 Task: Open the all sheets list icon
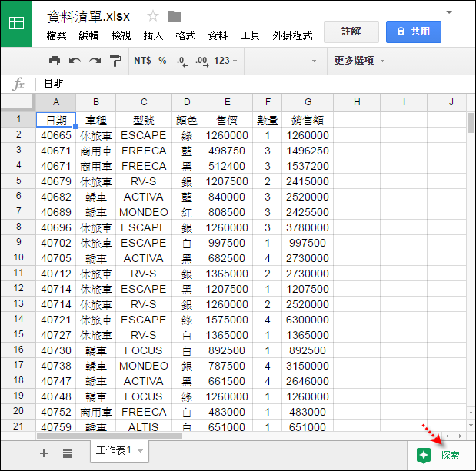tap(68, 454)
